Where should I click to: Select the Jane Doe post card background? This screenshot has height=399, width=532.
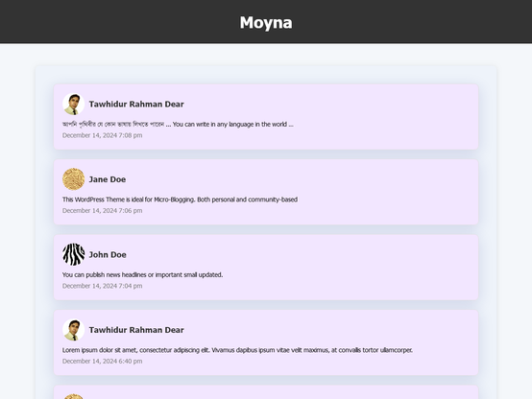tap(266, 192)
